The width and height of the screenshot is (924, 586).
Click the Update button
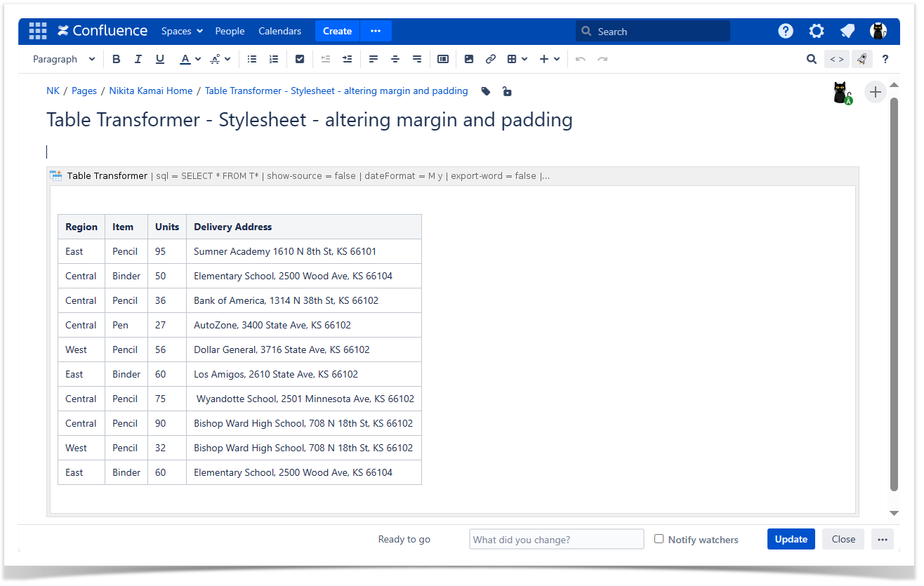coord(791,539)
